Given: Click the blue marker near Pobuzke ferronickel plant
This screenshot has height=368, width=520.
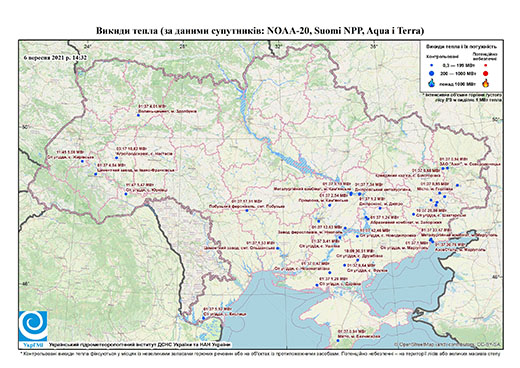Looking at the screenshot, I should point(247,210).
